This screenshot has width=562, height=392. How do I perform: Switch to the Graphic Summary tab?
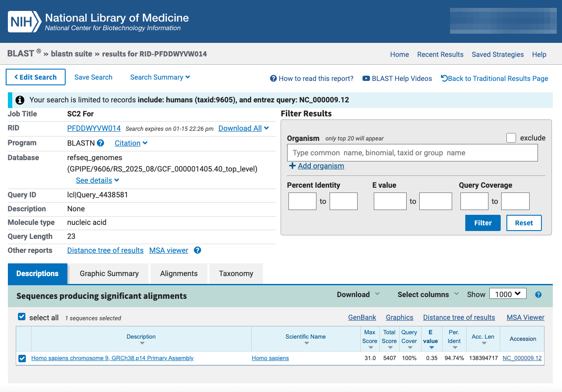point(109,273)
